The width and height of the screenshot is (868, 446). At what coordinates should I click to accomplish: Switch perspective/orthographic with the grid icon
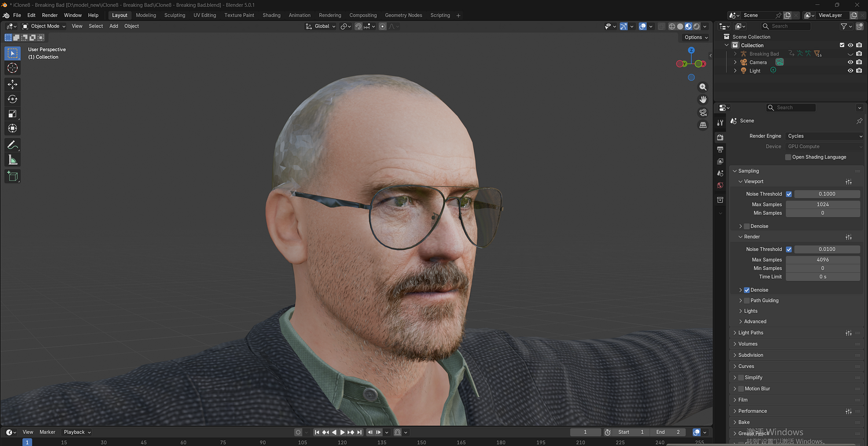tap(703, 125)
